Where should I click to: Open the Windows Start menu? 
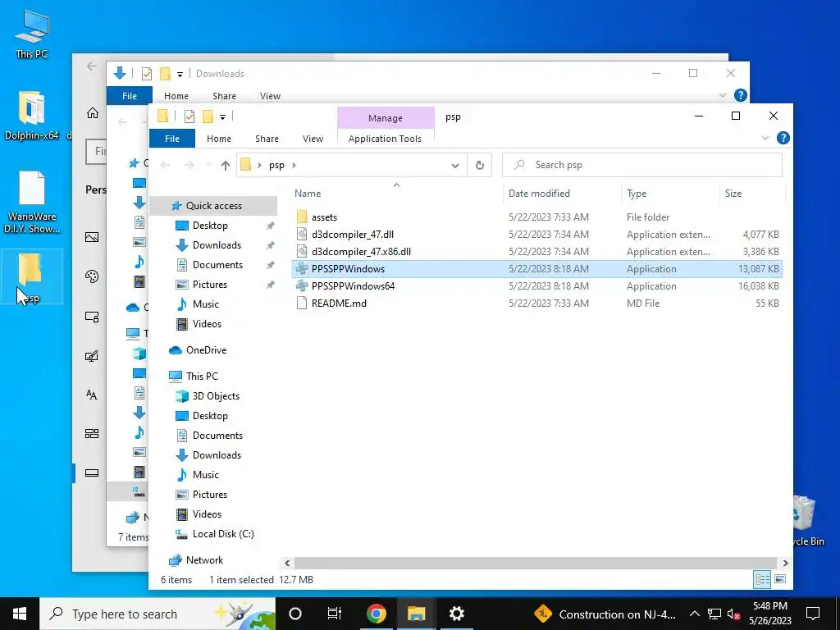[x=20, y=614]
